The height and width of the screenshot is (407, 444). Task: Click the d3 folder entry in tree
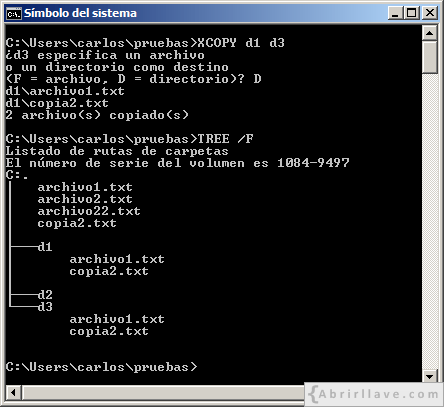point(45,307)
